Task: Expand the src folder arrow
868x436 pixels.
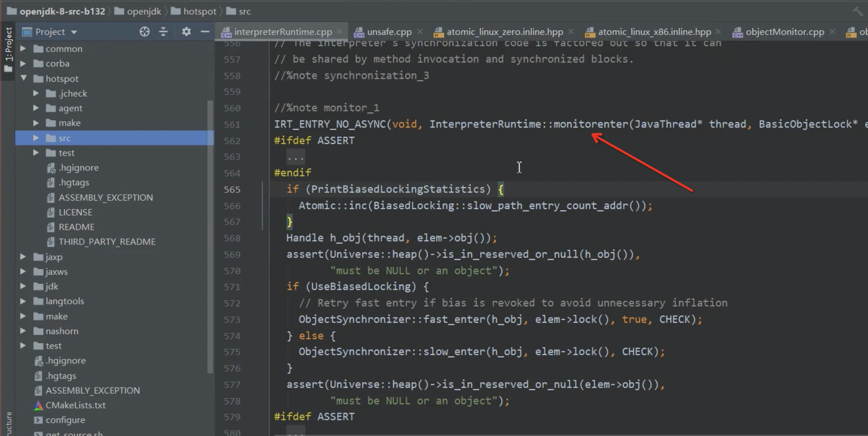Action: (x=36, y=138)
